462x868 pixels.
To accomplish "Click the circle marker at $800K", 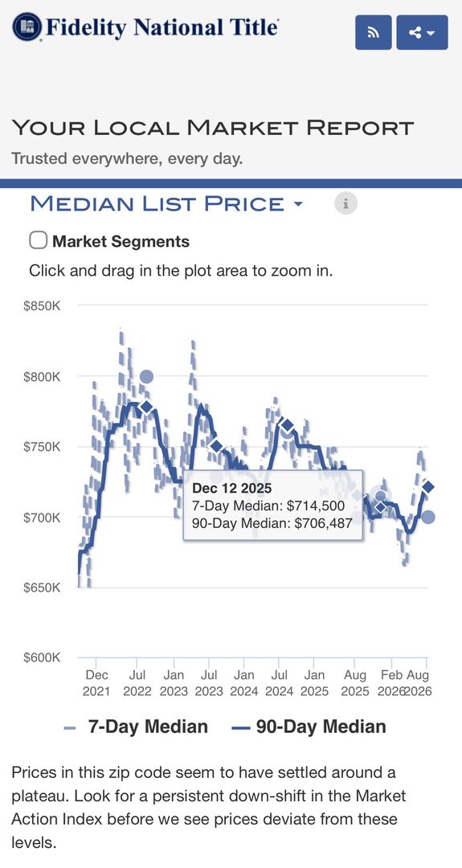I will click(x=146, y=377).
